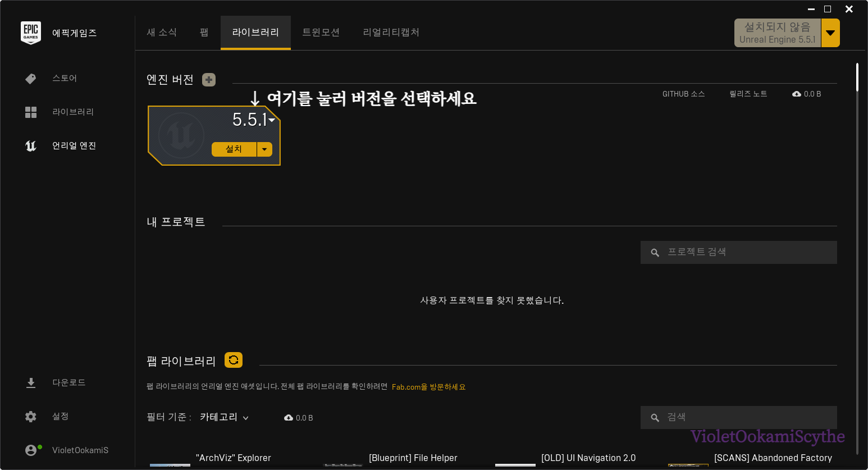The height and width of the screenshot is (470, 868).
Task: Click the 설치 install button
Action: coord(234,149)
